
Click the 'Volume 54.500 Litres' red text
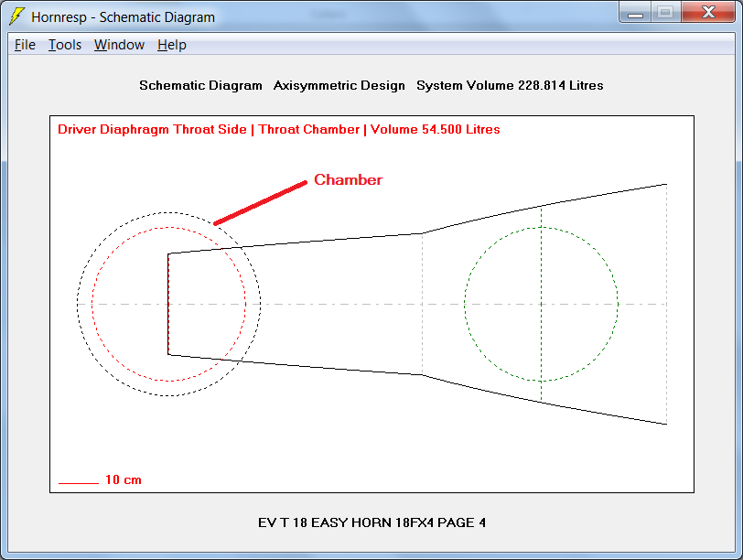click(x=435, y=129)
